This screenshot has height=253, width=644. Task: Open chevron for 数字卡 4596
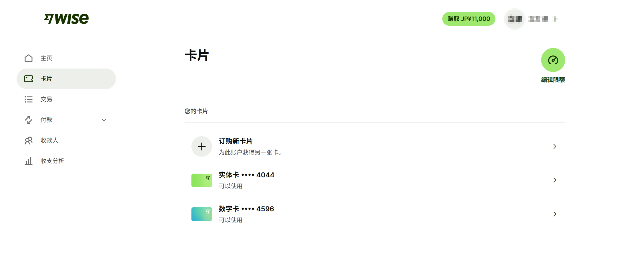(x=555, y=214)
